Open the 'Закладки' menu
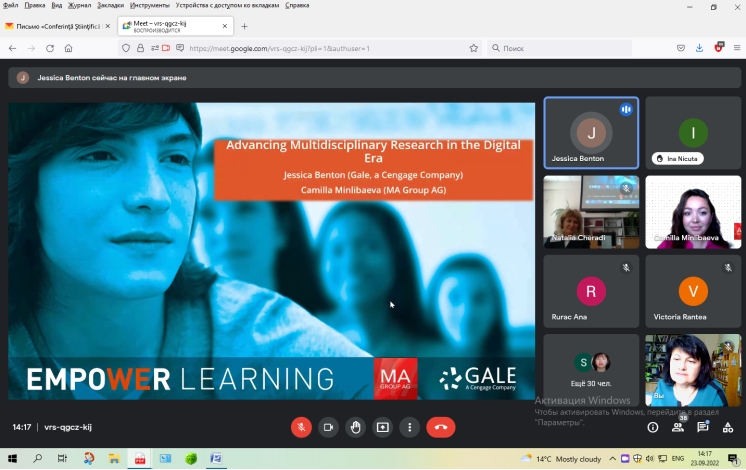 point(110,5)
